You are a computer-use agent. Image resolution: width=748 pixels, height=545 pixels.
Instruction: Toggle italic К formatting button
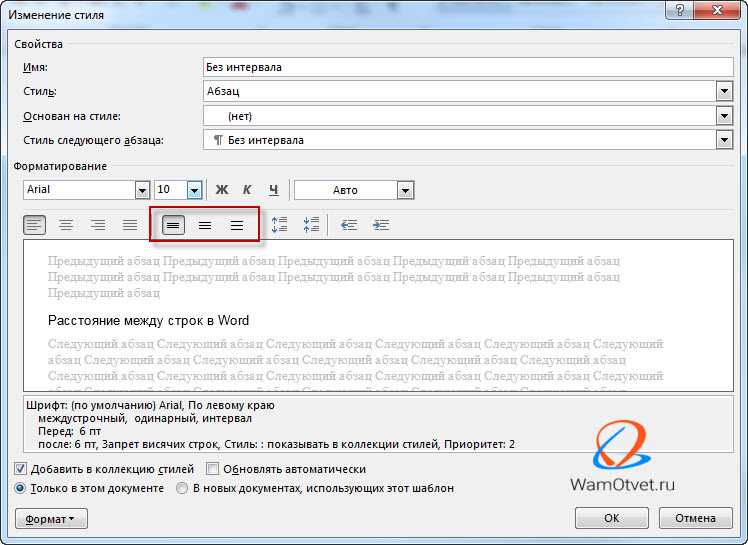(x=247, y=190)
